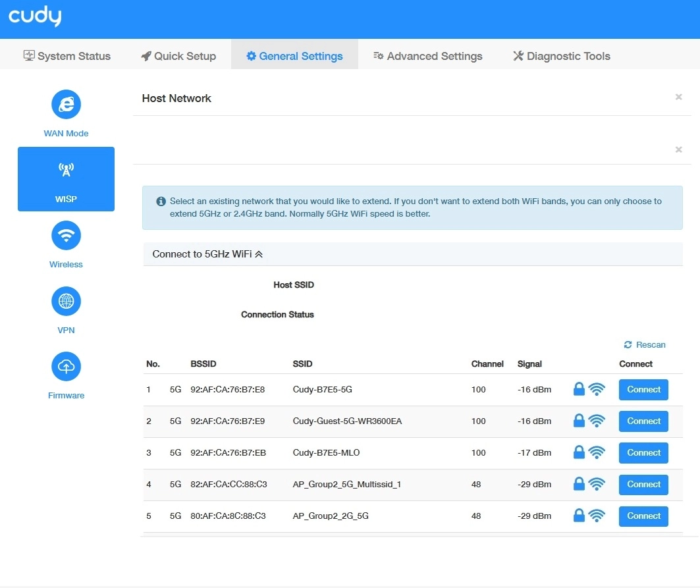Screen dimensions: 700x588
Task: Click the lock icon for Cudy-Guest-5G-WR3600EA
Action: (579, 421)
